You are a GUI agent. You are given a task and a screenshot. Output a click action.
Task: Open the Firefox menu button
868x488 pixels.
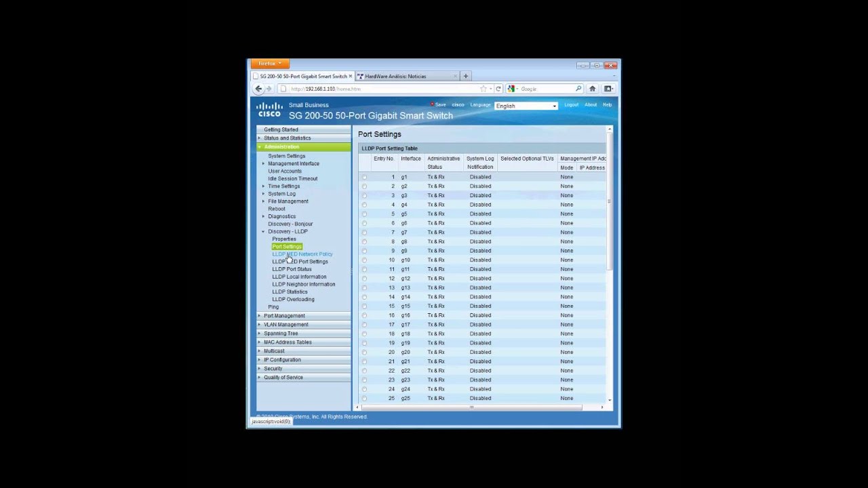click(x=270, y=64)
